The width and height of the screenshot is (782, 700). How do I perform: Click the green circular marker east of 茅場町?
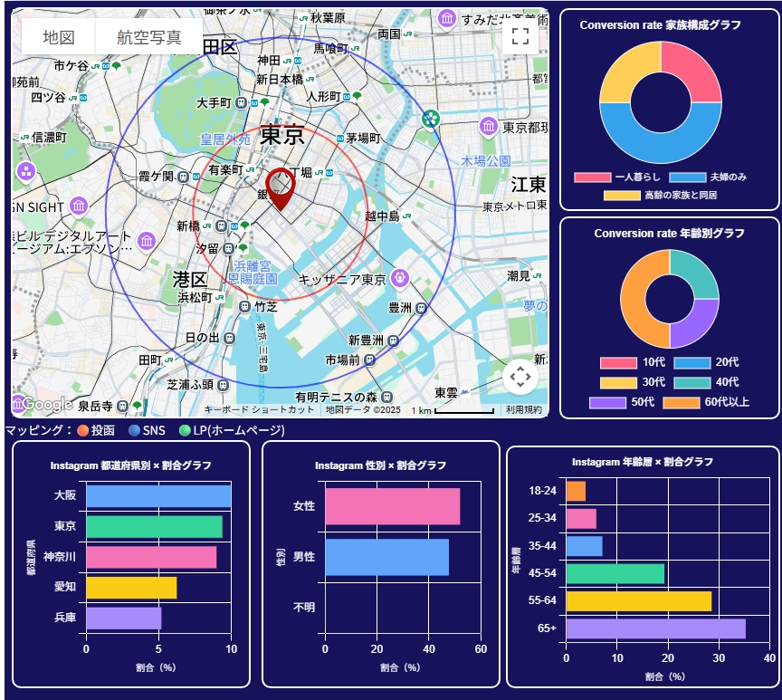431,119
